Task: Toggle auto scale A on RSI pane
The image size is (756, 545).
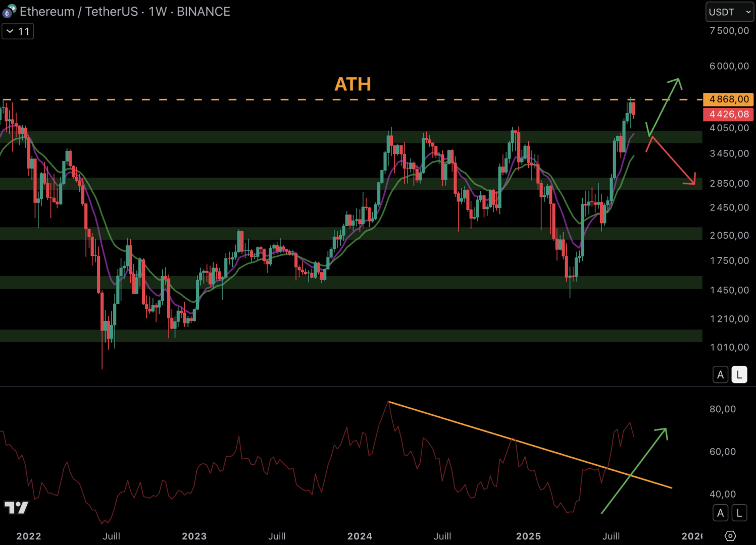Action: click(721, 513)
